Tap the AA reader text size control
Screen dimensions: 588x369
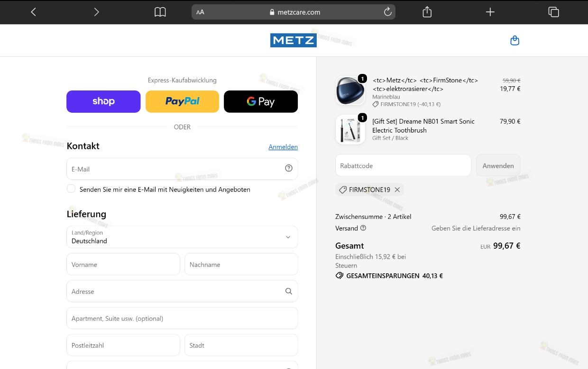[200, 12]
